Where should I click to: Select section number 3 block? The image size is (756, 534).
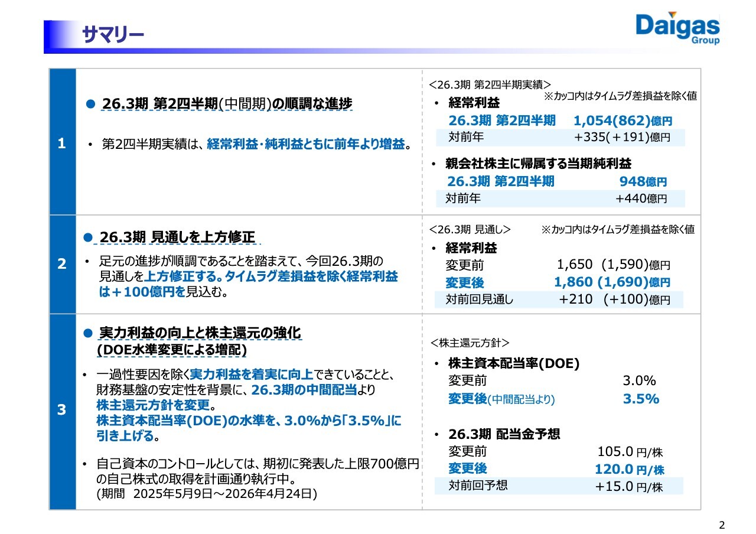(x=62, y=411)
